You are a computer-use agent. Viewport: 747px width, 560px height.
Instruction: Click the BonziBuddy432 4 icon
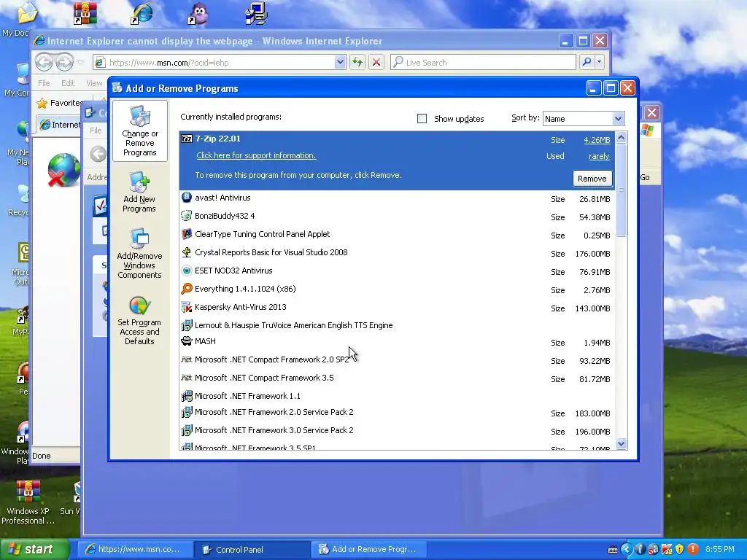click(x=187, y=216)
